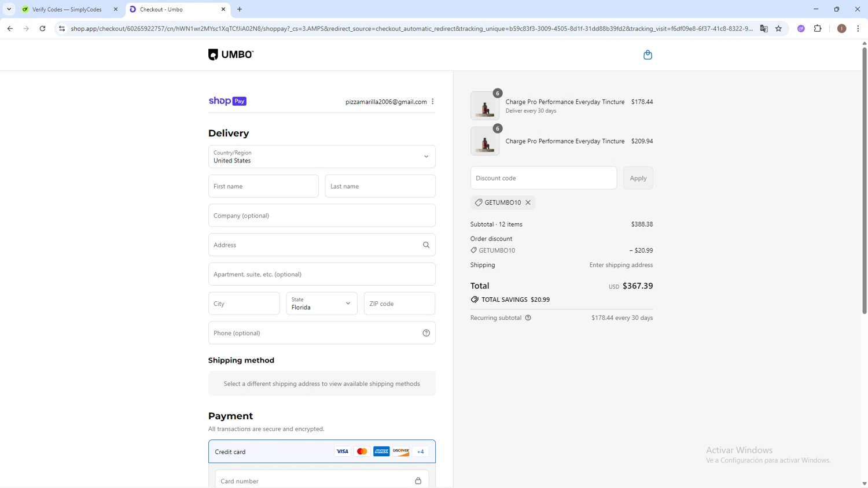Click first tincture thumbnail with subscription
This screenshot has height=488, width=868.
(485, 106)
